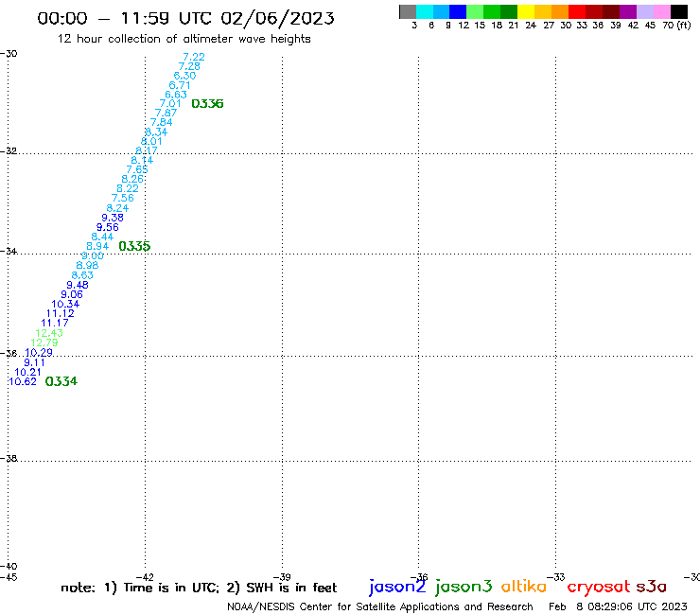Click the 70 (ft) legend scale label
Screen dimensions: 700x615
click(676, 25)
